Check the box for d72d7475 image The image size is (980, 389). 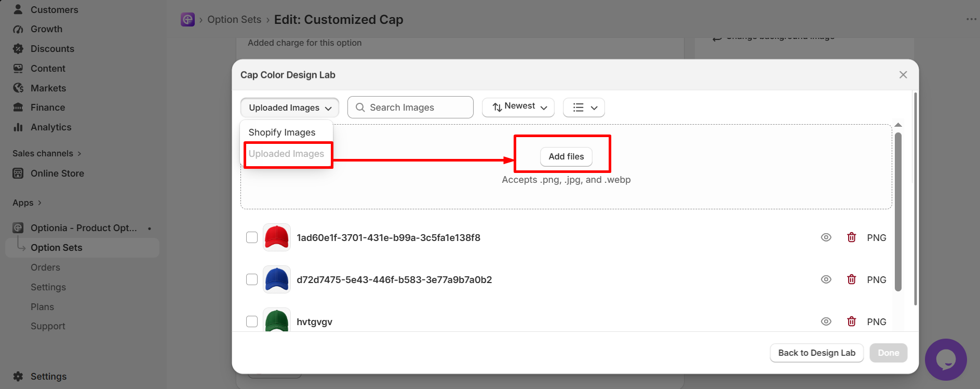tap(252, 279)
